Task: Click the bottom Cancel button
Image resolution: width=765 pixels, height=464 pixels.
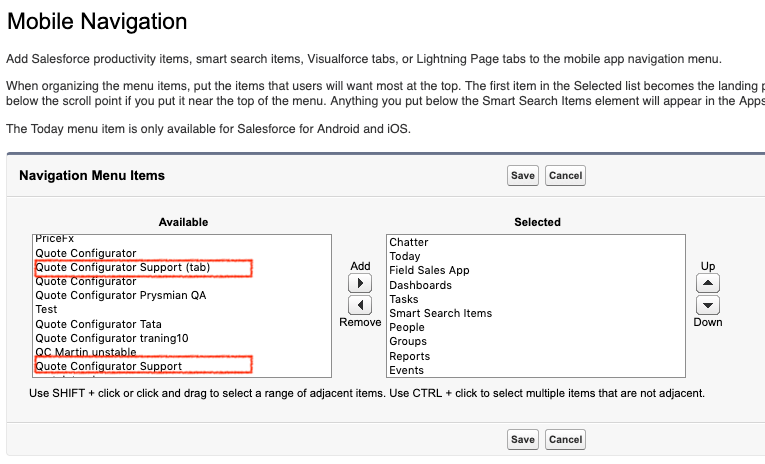Action: [565, 440]
